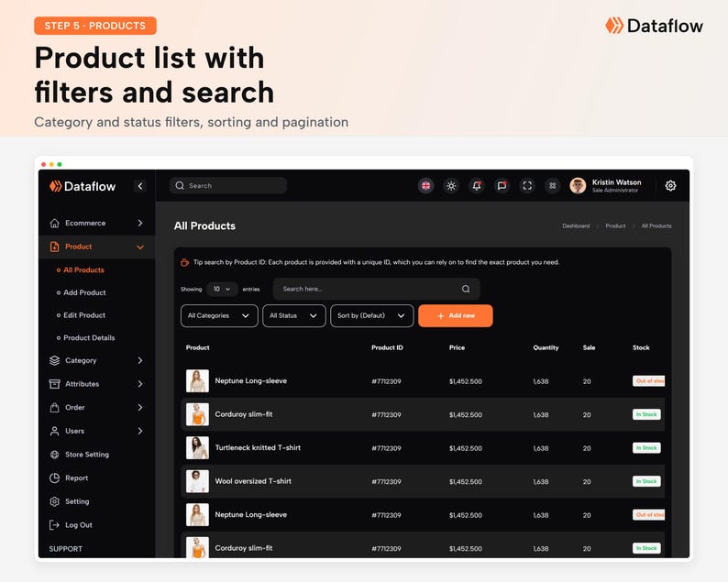Click the Order bag icon

(54, 408)
